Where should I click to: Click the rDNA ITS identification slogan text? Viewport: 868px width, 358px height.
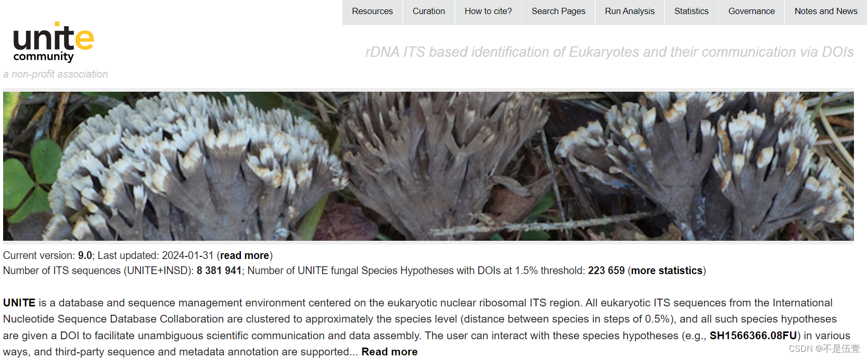pyautogui.click(x=609, y=52)
